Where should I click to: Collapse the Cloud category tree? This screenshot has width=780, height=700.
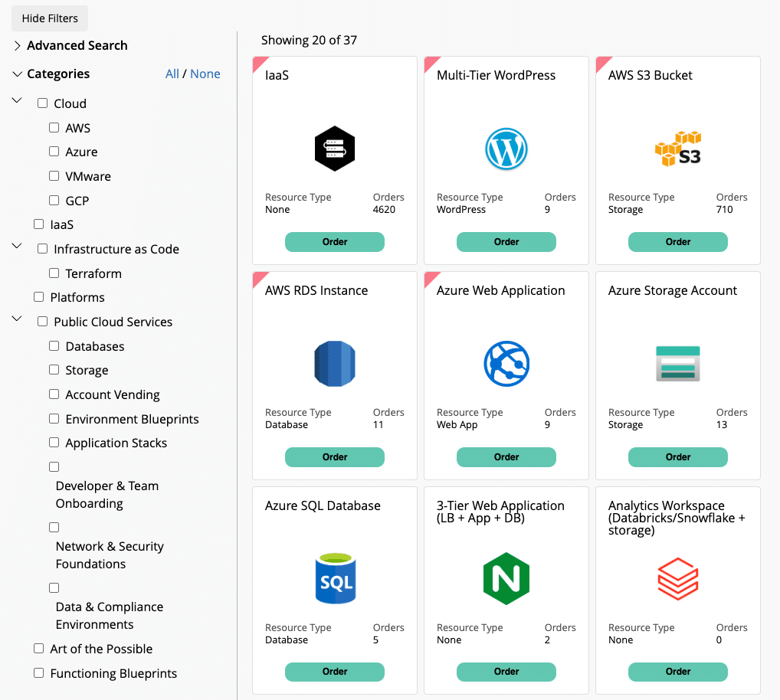[17, 100]
